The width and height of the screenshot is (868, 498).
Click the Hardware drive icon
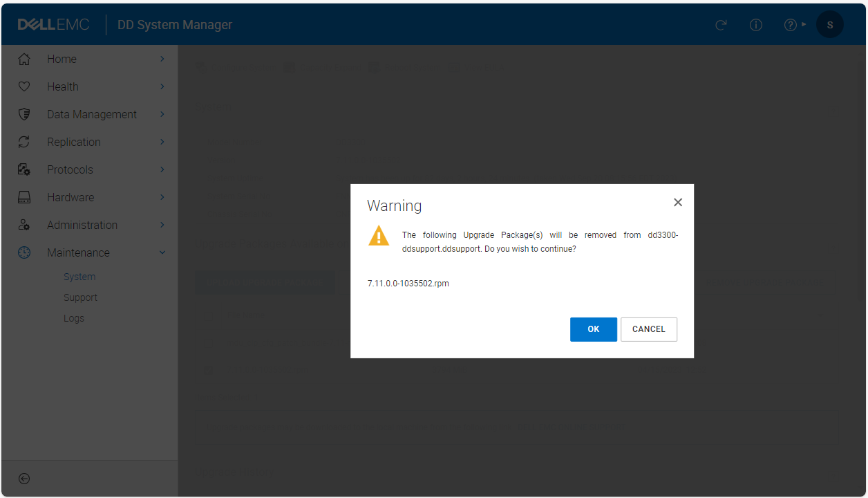pyautogui.click(x=25, y=197)
